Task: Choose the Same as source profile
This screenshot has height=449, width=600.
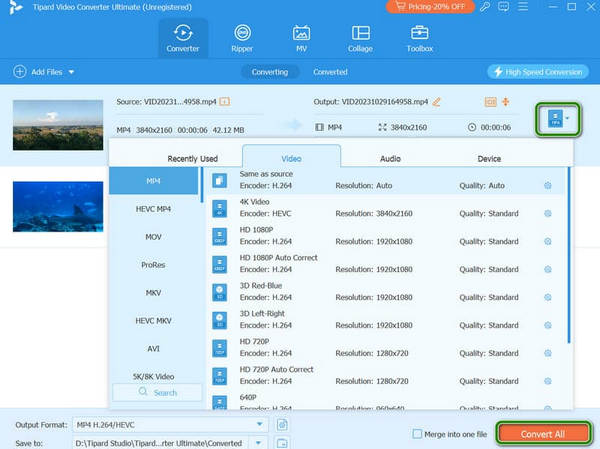Action: 387,180
